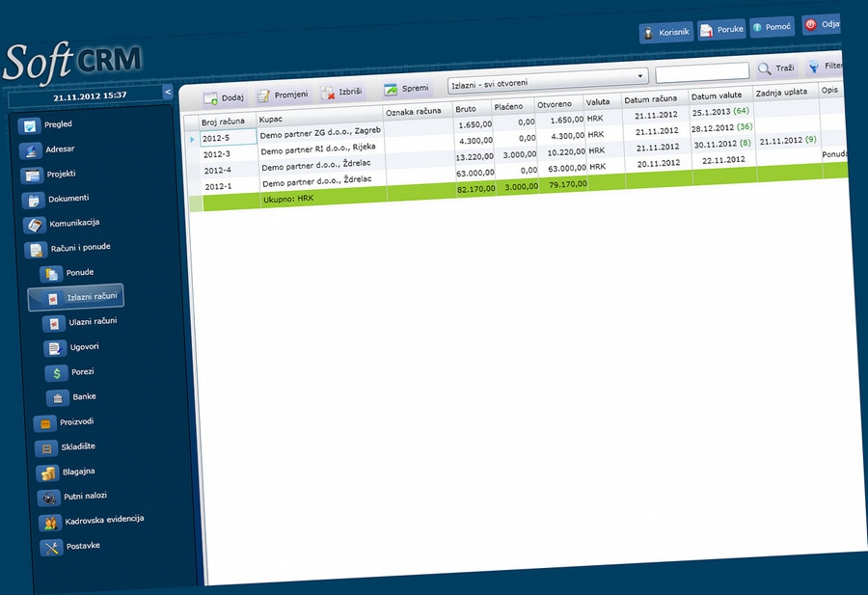The width and height of the screenshot is (868, 595).
Task: Click the Opis column header
Action: tap(829, 91)
